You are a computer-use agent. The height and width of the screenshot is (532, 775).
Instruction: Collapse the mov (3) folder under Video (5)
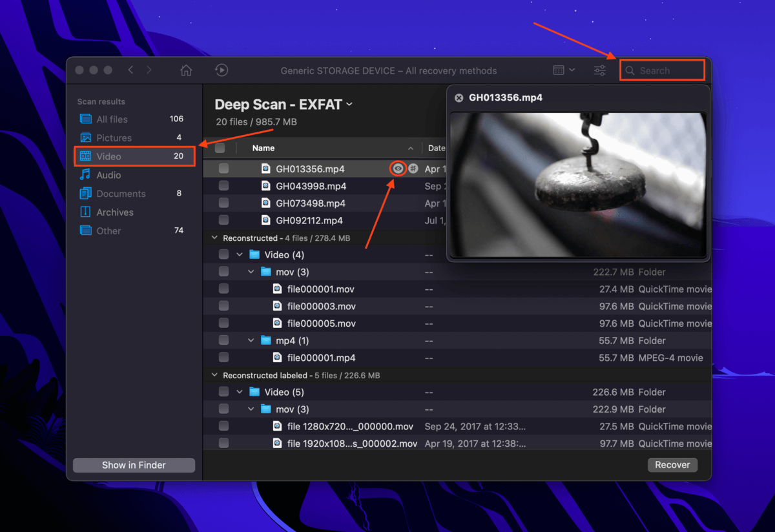click(x=251, y=409)
